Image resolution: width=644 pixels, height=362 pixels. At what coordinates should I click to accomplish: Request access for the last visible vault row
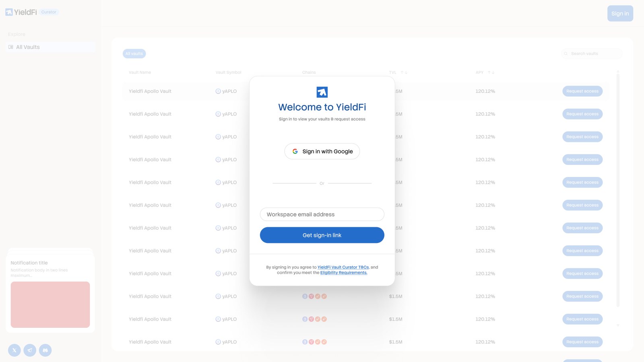[x=582, y=342]
